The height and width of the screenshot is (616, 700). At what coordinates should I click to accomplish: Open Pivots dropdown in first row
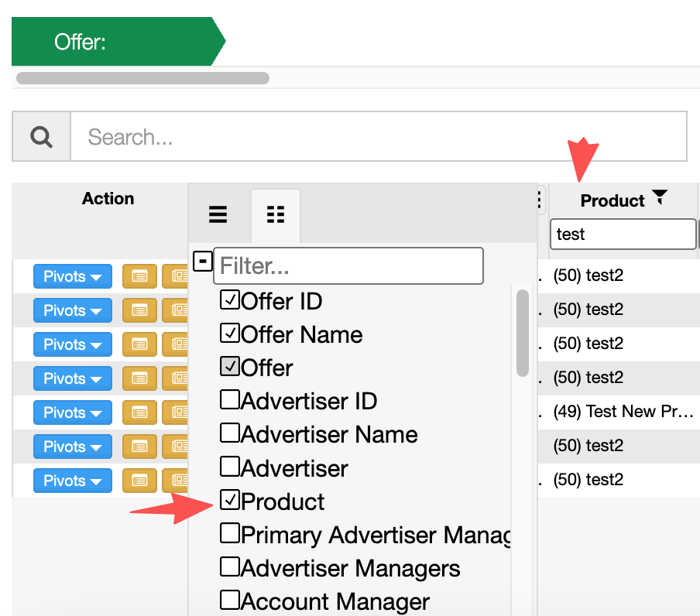[x=72, y=276]
